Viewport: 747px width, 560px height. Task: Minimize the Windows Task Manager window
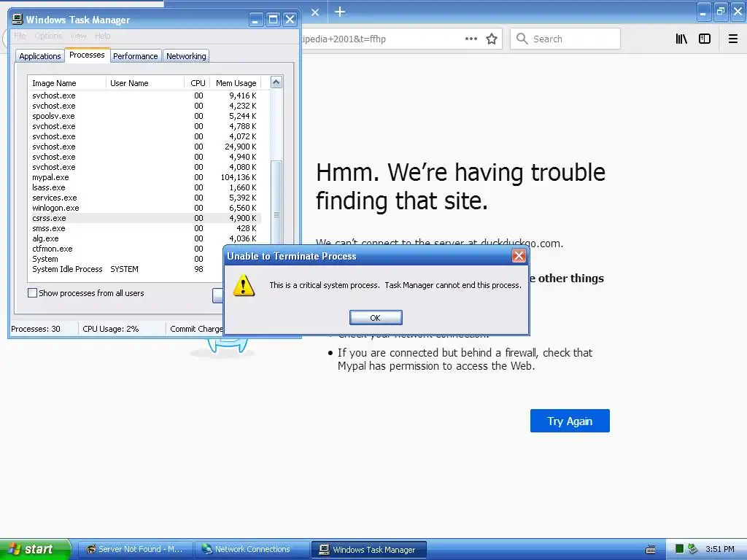[256, 20]
